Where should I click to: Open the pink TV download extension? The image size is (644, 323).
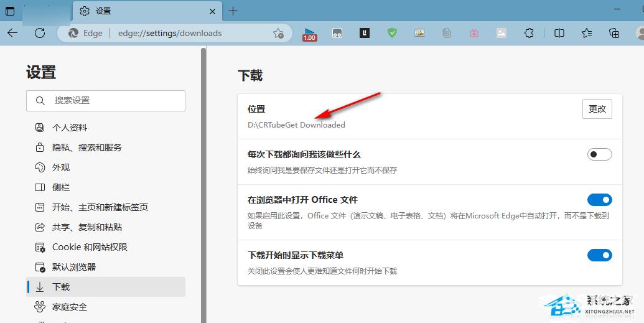point(474,33)
